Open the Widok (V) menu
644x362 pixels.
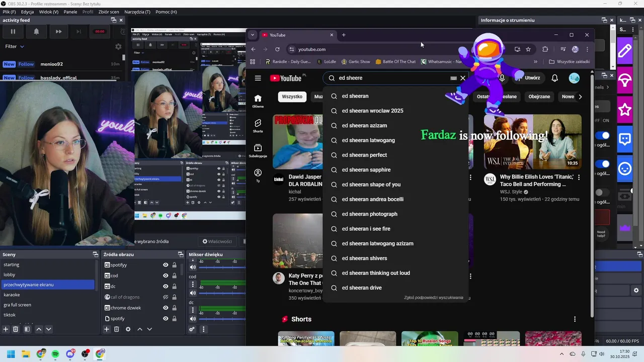[48, 12]
